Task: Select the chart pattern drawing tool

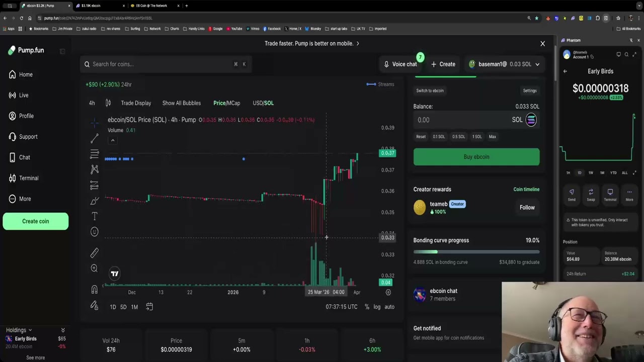Action: 94,169
